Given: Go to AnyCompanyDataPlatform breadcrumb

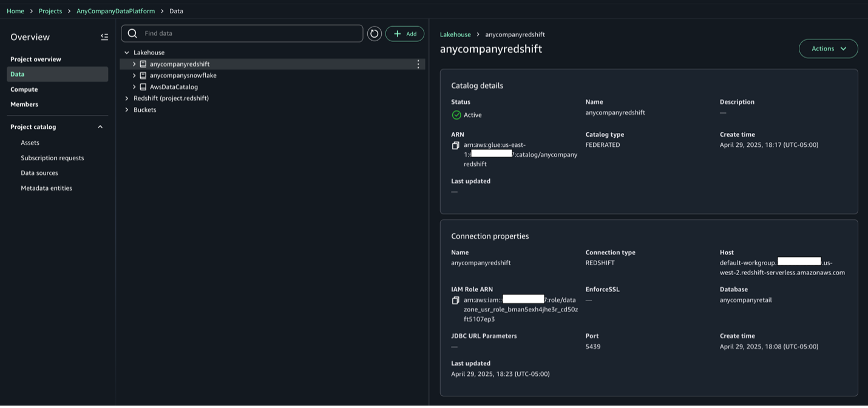Looking at the screenshot, I should (115, 11).
